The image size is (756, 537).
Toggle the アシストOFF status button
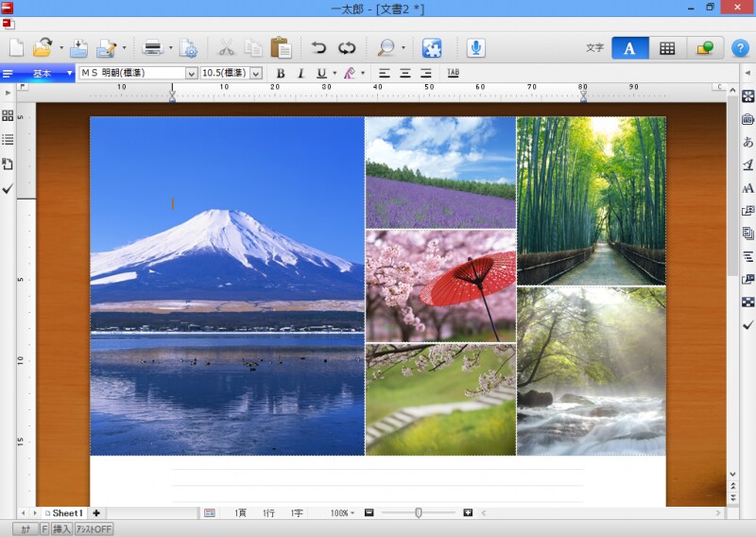pyautogui.click(x=94, y=529)
